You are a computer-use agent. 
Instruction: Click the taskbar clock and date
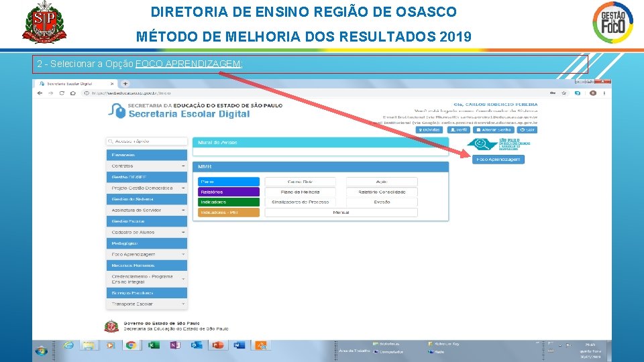(x=590, y=351)
